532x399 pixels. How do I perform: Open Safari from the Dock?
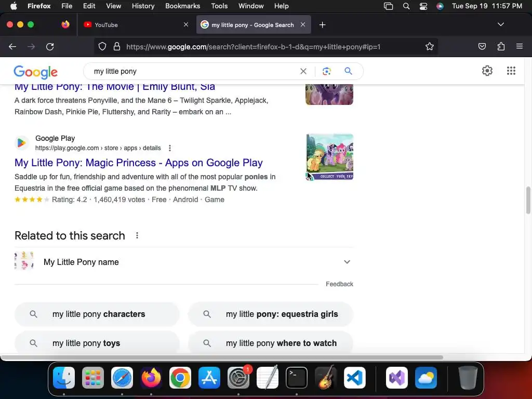(122, 378)
